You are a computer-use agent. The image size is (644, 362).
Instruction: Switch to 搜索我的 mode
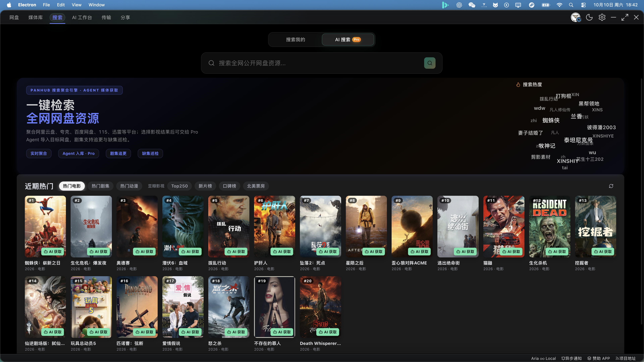[x=296, y=40]
